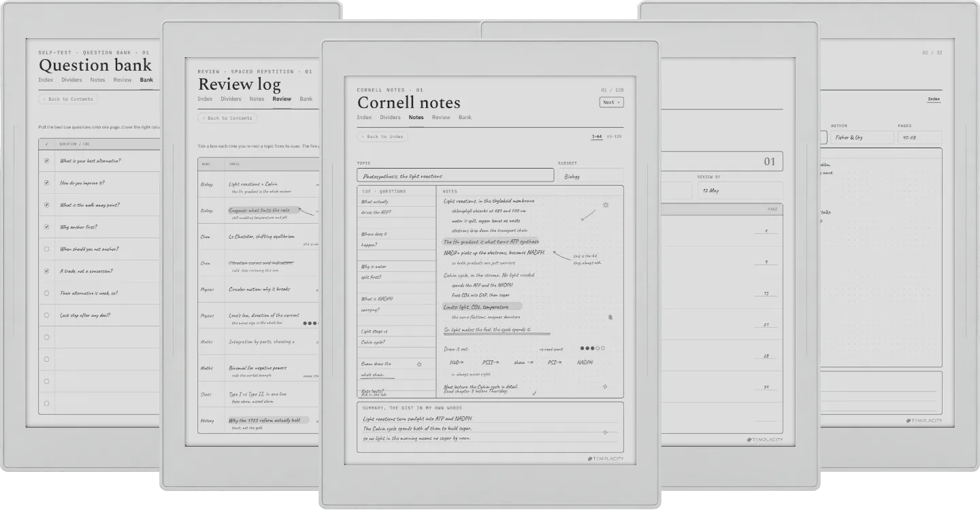Select 'Light reactions + Calvin' row in Review log
Viewport: 980px width, 510px height.
coord(259,184)
